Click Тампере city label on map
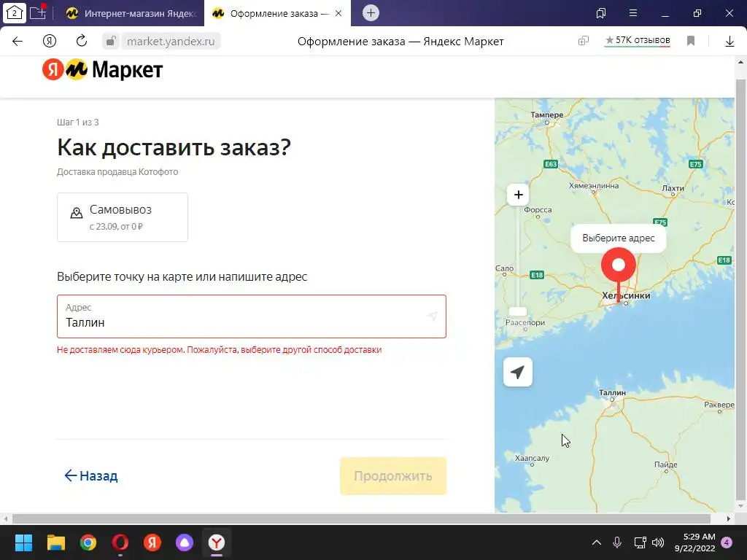 [547, 114]
